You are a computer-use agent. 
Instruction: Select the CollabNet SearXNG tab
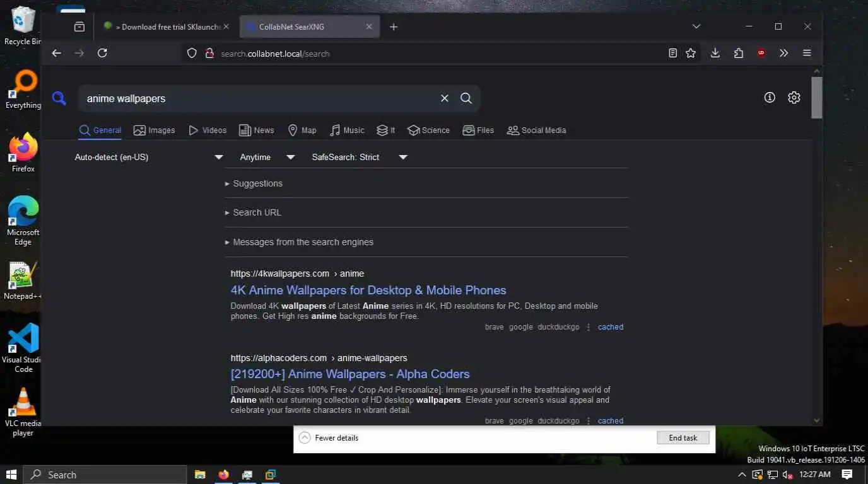pyautogui.click(x=310, y=27)
